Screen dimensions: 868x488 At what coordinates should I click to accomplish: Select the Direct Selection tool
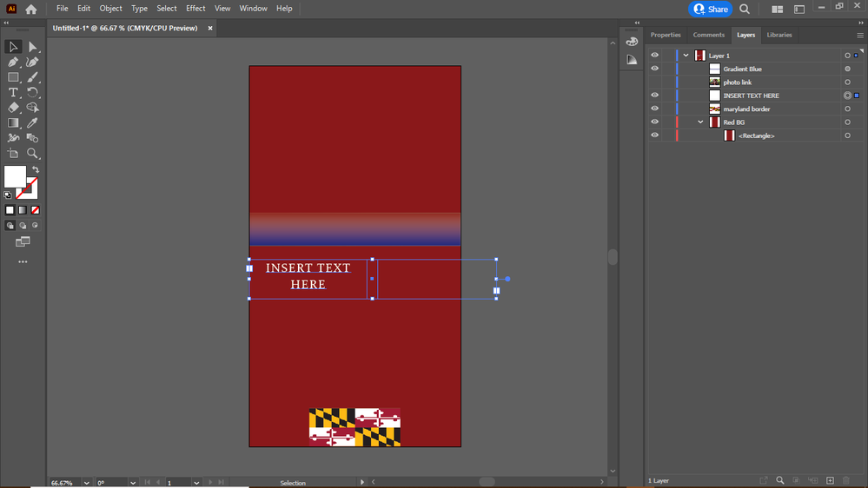[33, 47]
